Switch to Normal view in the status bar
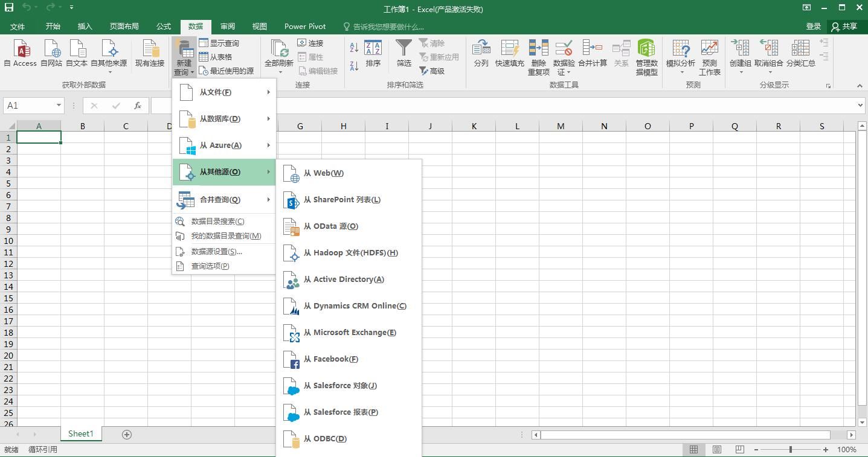 [694, 450]
